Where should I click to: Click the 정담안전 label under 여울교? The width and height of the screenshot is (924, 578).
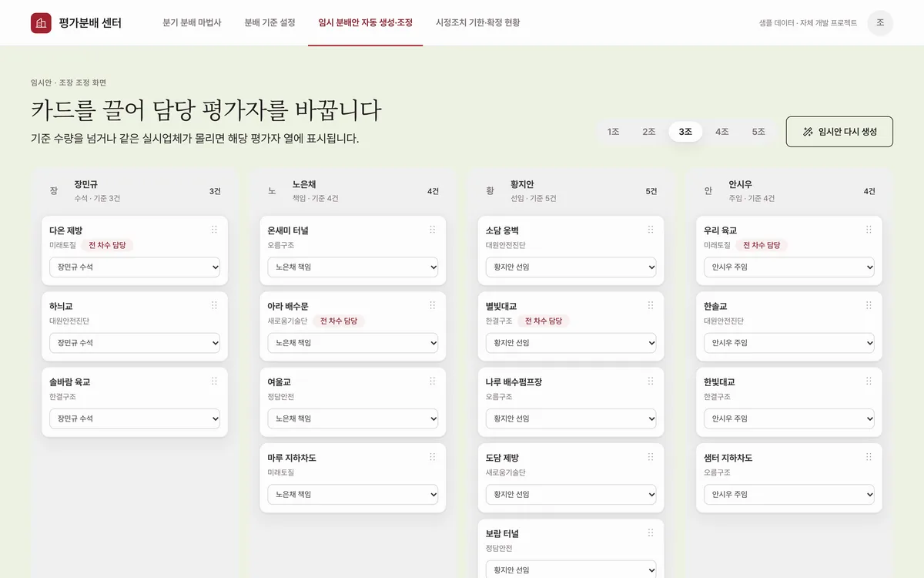[x=281, y=397]
